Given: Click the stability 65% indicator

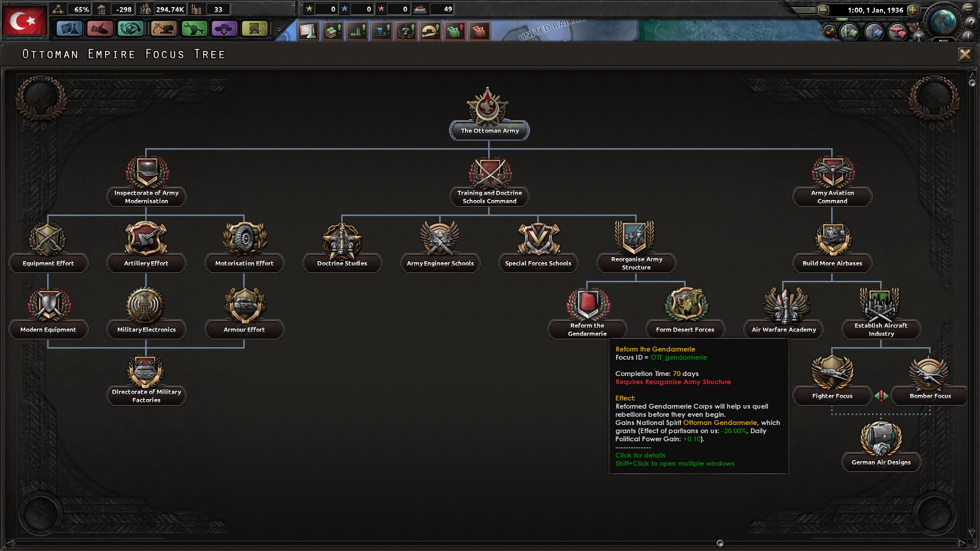Looking at the screenshot, I should tap(72, 9).
